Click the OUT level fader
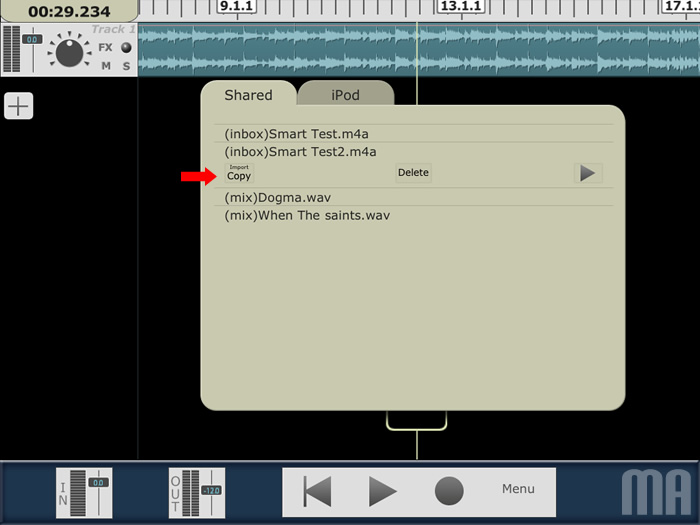700x525 pixels. pos(211,490)
